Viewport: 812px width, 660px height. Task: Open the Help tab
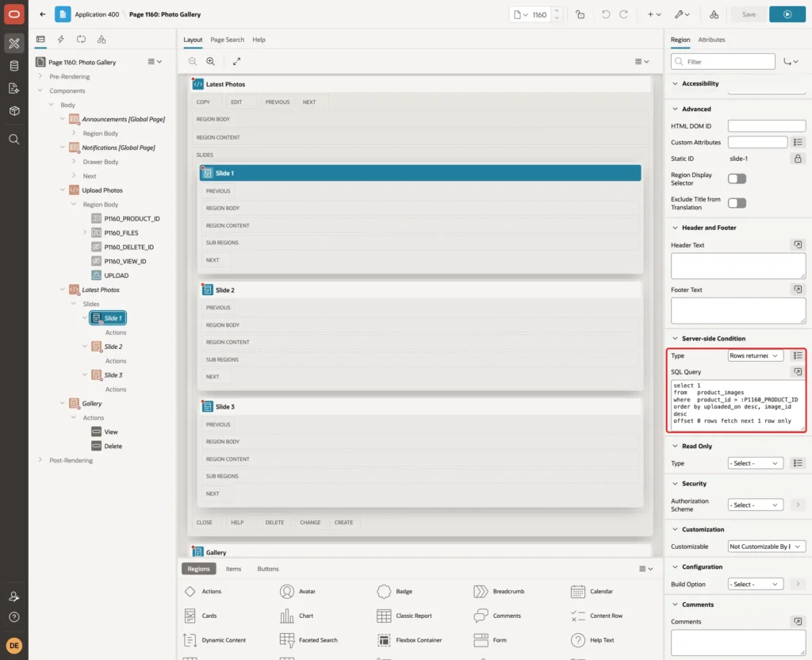click(259, 40)
